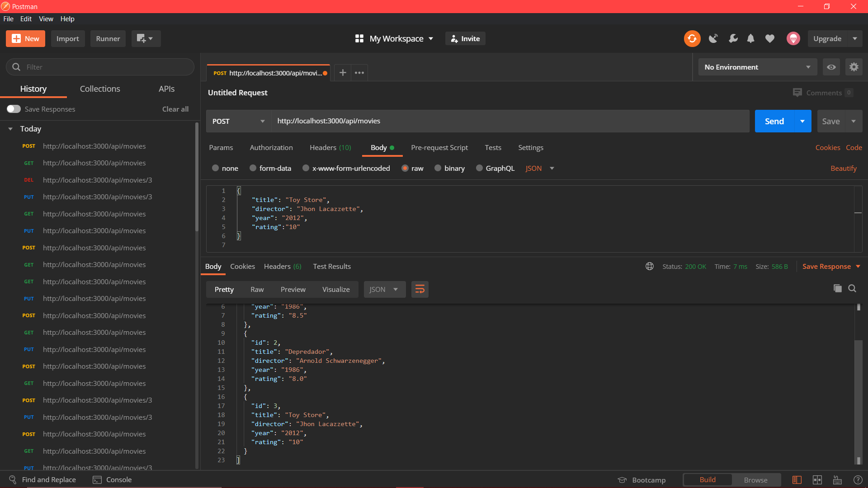
Task: Collapse the Today history group
Action: (10, 129)
